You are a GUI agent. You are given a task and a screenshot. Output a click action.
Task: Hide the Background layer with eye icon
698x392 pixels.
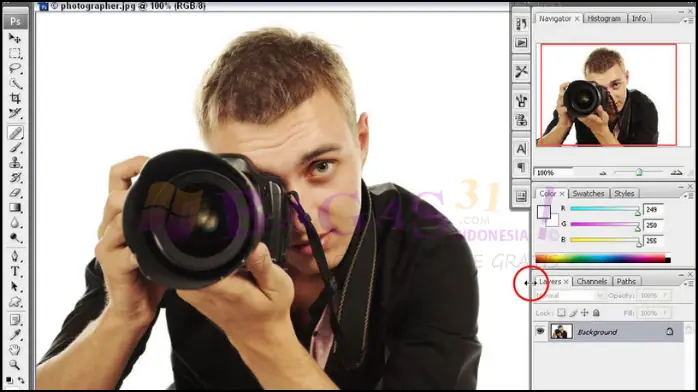click(x=540, y=331)
